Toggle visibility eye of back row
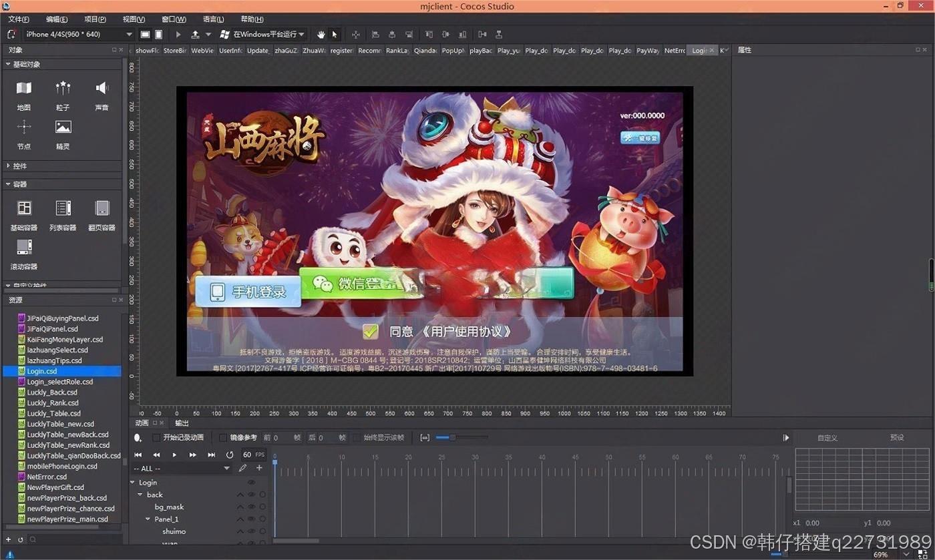This screenshot has height=560, width=935. point(252,495)
